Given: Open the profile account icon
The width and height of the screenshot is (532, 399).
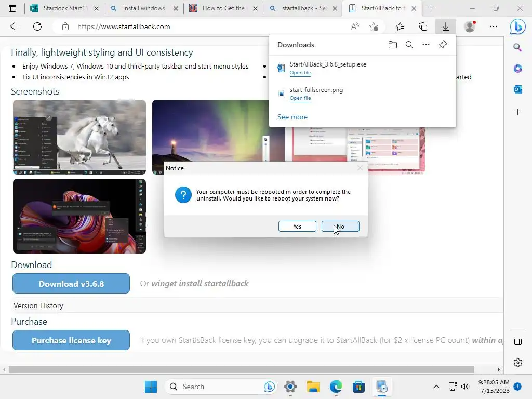Looking at the screenshot, I should pyautogui.click(x=470, y=26).
